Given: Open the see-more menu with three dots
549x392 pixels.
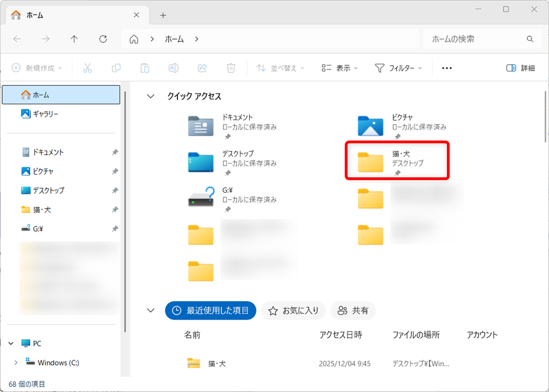Looking at the screenshot, I should [446, 68].
